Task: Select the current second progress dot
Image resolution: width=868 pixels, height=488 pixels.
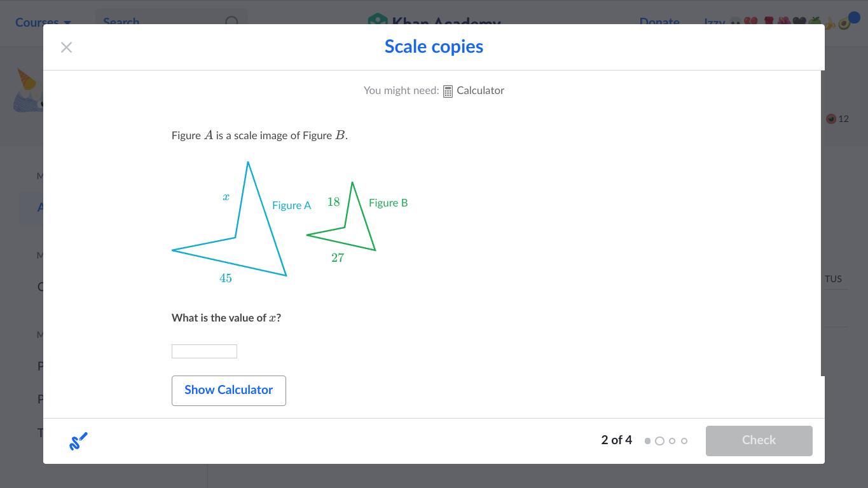Action: point(659,441)
